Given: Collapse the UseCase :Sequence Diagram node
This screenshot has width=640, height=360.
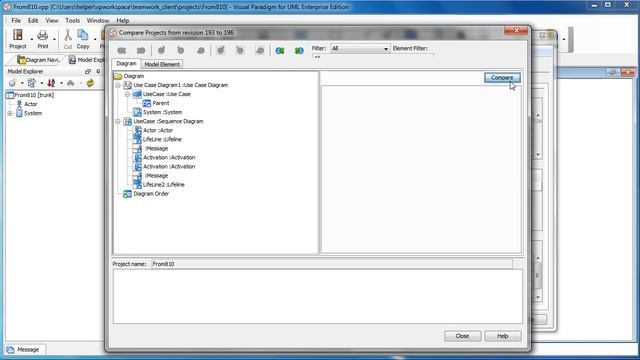Looking at the screenshot, I should coord(118,122).
